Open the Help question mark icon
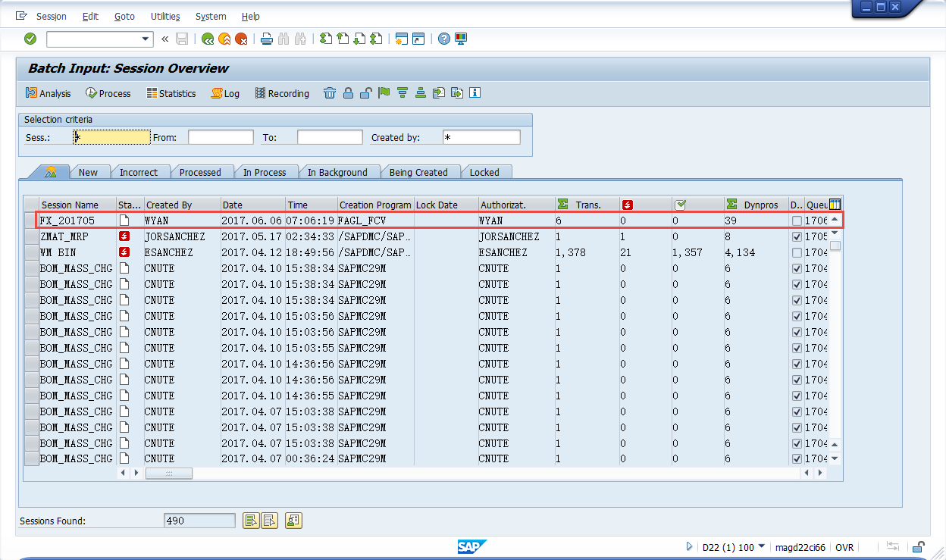 (x=444, y=39)
